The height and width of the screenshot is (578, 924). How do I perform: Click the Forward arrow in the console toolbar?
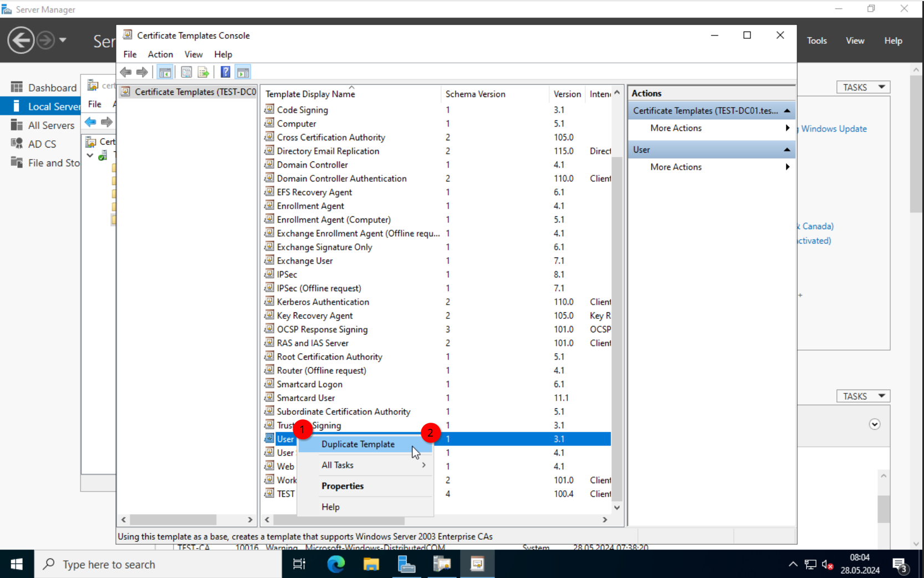(x=142, y=72)
